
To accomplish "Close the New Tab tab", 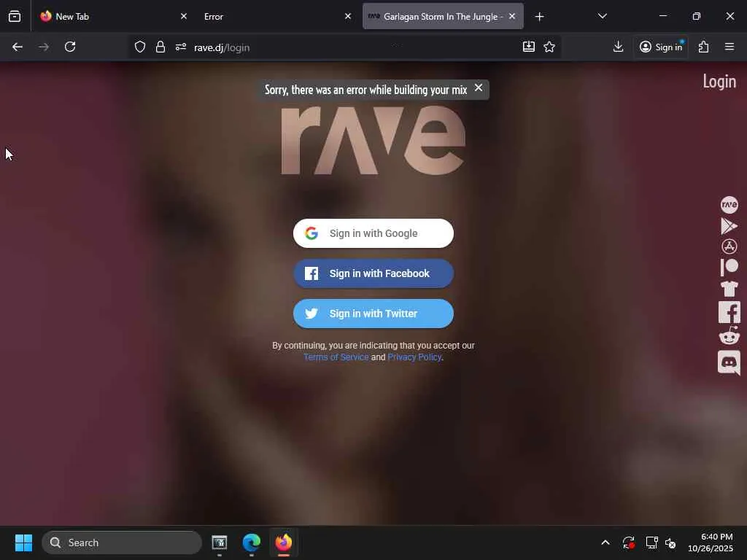I will coord(184,16).
